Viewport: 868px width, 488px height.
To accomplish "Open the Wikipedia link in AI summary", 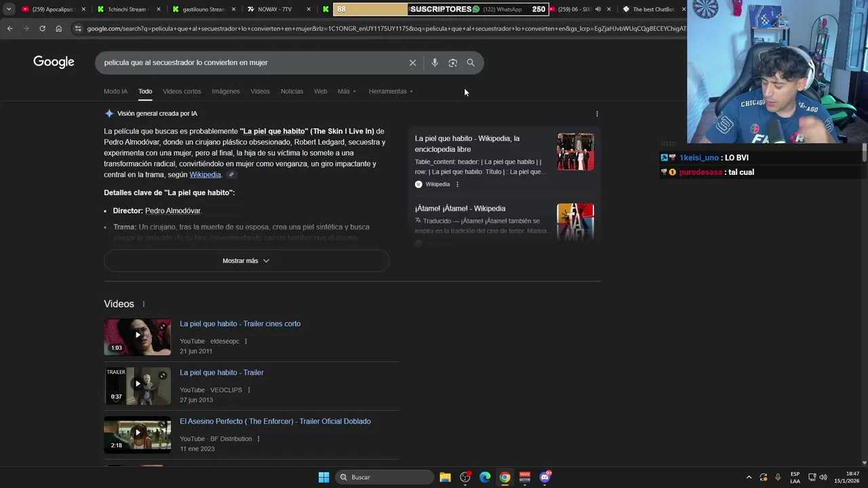I will click(205, 175).
